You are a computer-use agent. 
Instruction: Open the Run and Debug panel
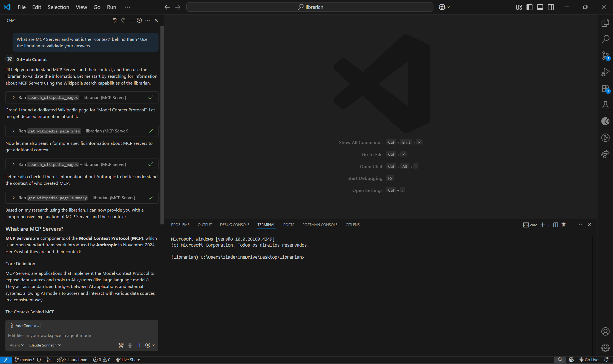point(605,72)
